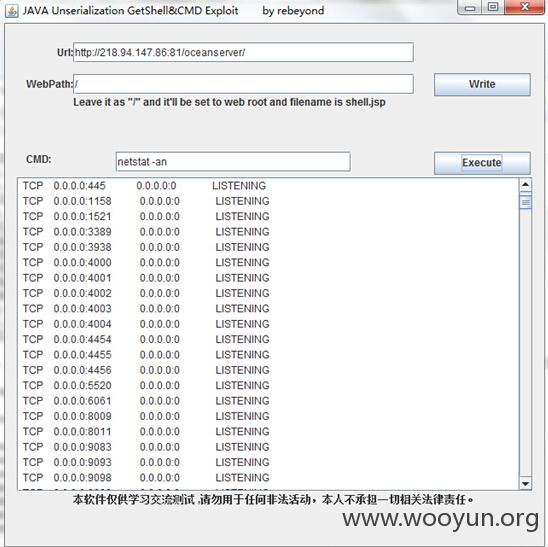Select the 0.0.0.0:4004 output line
The width and height of the screenshot is (548, 547).
coord(146,324)
